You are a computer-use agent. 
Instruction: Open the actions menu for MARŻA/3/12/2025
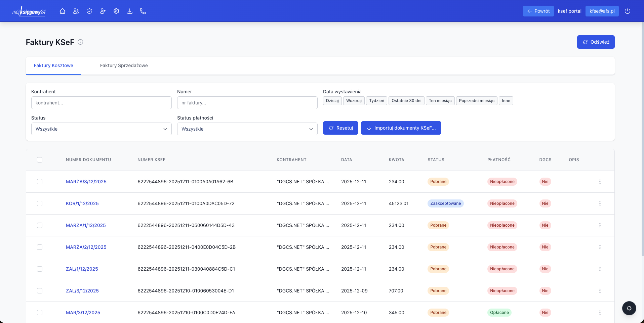[600, 182]
